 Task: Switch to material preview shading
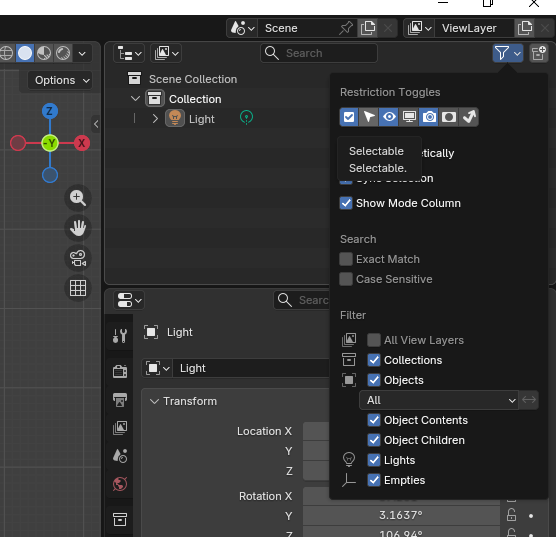[x=44, y=53]
